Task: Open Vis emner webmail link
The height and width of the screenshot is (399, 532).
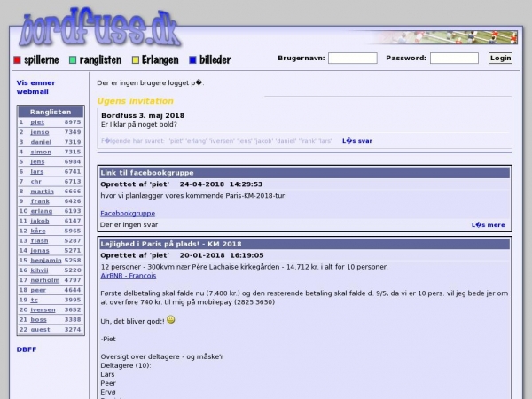Action: tap(35, 87)
